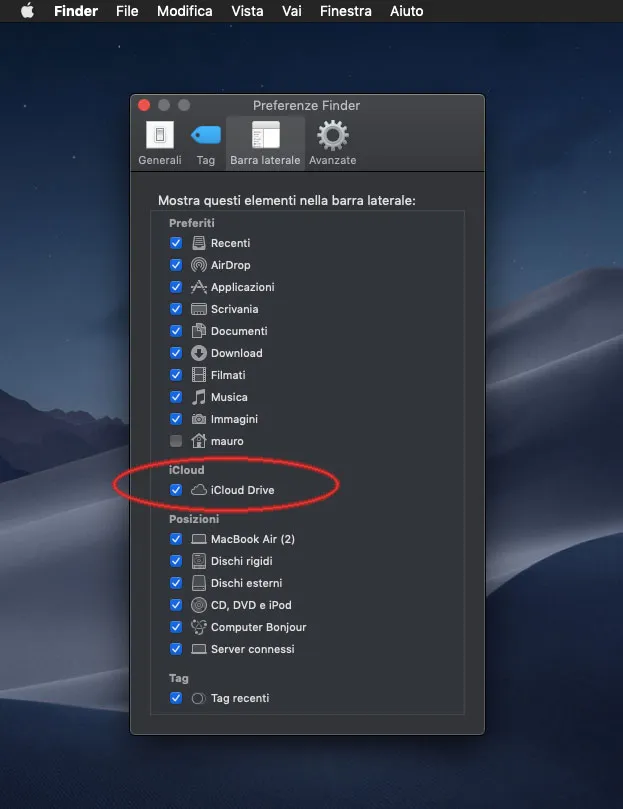Screen dimensions: 623x809
Task: Click the mauro home icon
Action: (x=199, y=441)
